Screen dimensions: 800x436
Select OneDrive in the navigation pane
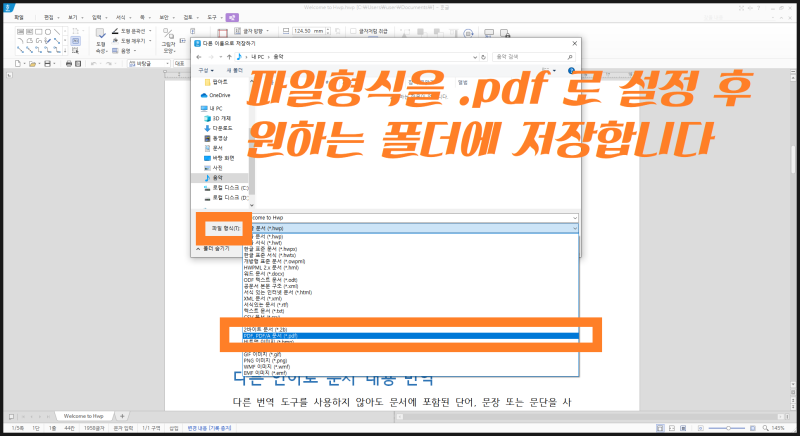click(219, 95)
